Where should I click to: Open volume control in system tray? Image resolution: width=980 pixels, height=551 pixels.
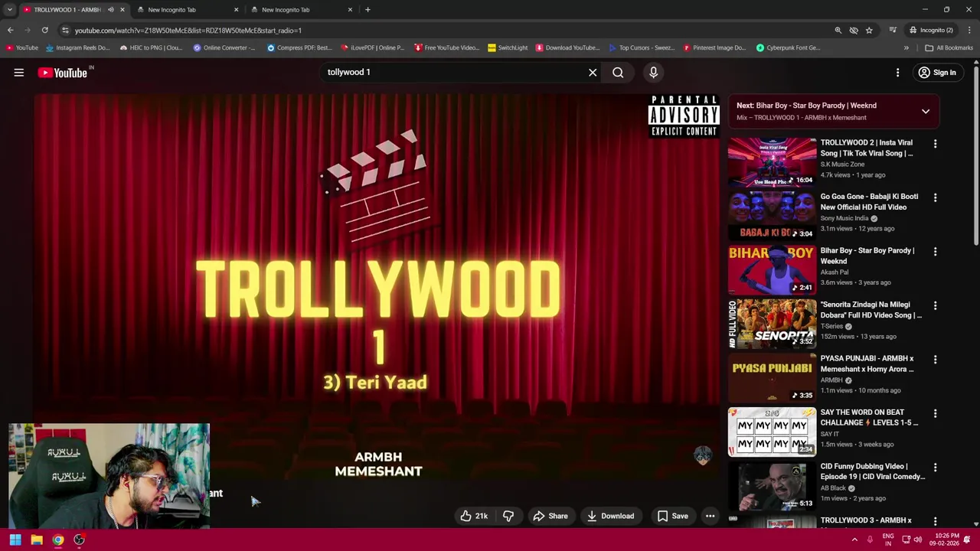(x=917, y=540)
